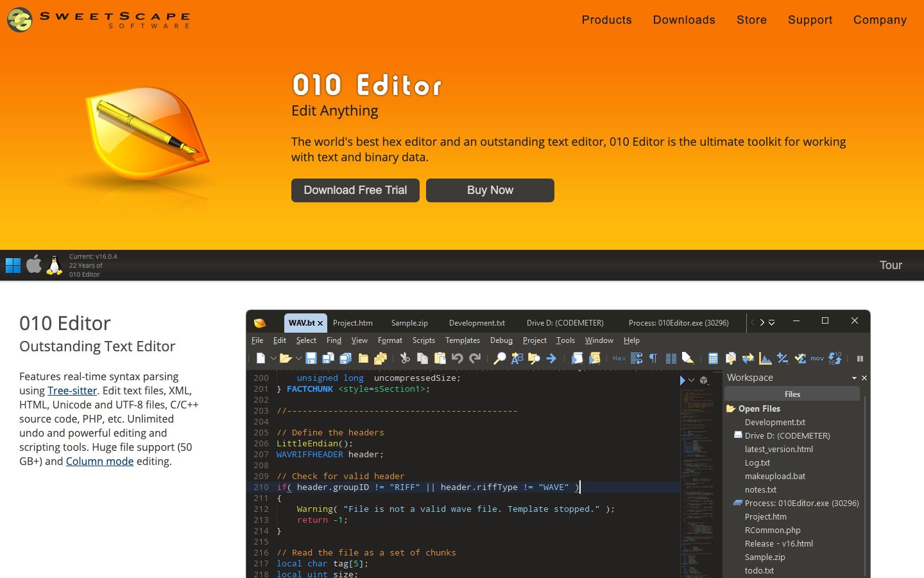Open the editor tab list dropdown arrow
Image resolution: width=924 pixels, height=578 pixels.
click(771, 322)
